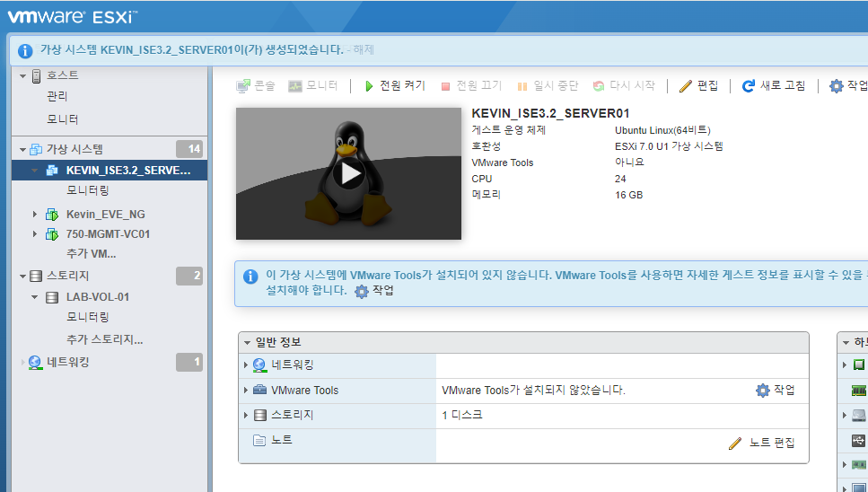Click the 모니터 toolbar button
The height and width of the screenshot is (492, 868).
click(312, 86)
